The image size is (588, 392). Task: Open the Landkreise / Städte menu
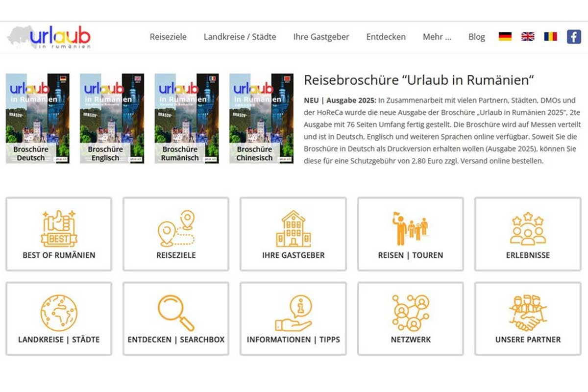pos(240,37)
